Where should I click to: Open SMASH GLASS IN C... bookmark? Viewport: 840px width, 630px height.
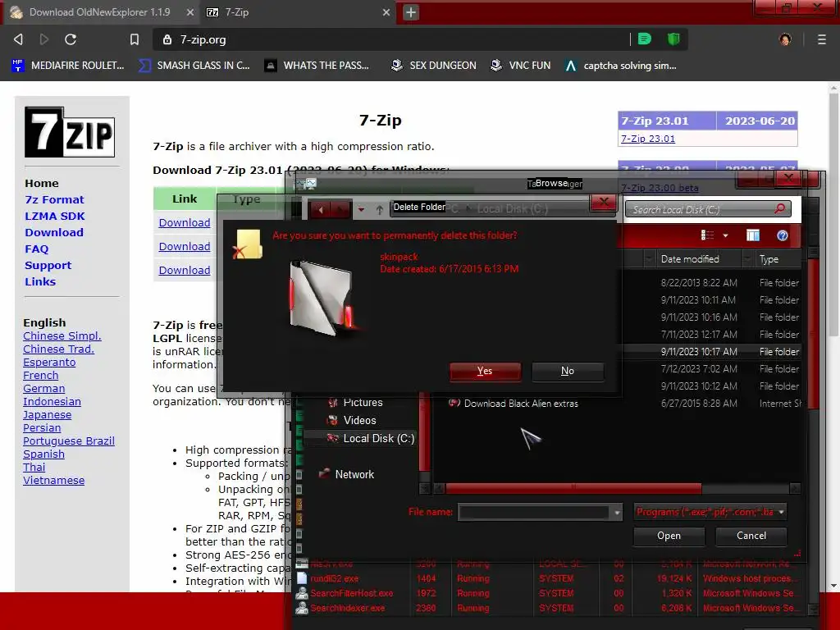(x=194, y=66)
